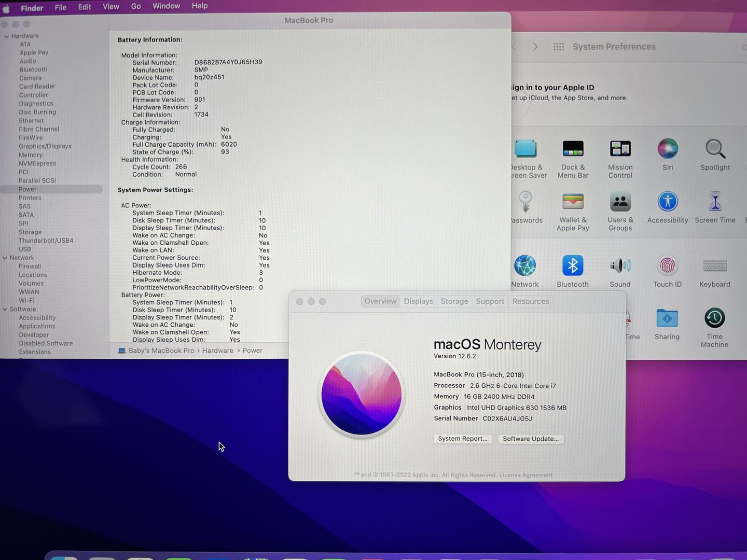The width and height of the screenshot is (747, 560).
Task: Select Accessibility under Software in sidebar
Action: point(37,318)
